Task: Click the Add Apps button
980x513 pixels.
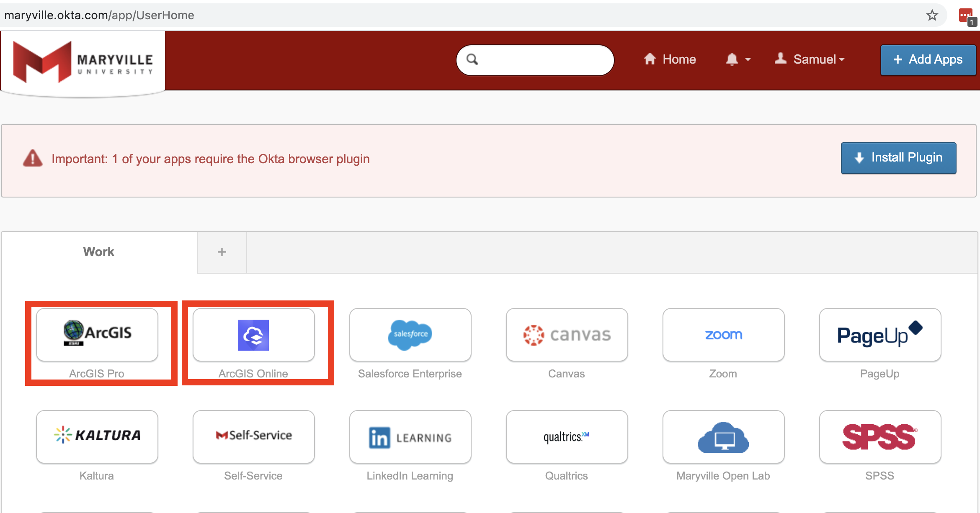Action: [928, 60]
